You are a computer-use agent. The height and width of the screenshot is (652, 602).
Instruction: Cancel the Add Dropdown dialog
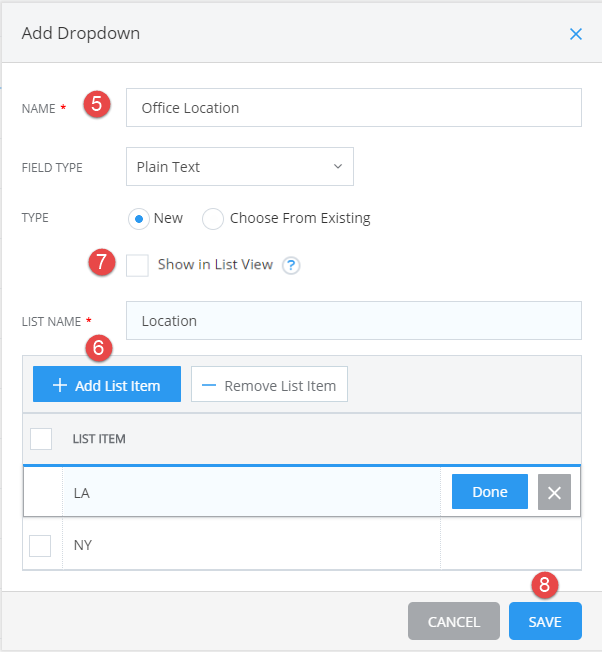454,621
